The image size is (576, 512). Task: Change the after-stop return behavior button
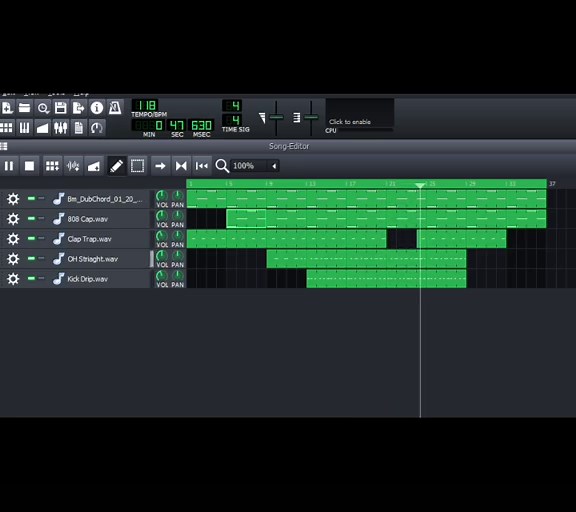coord(202,166)
